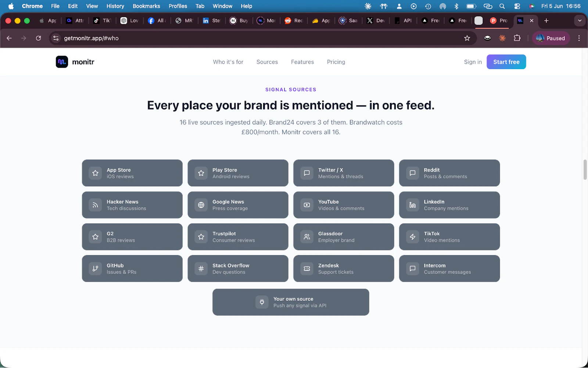The image size is (588, 368).
Task: Click the GitHub Issues & PRs text
Action: point(121,272)
